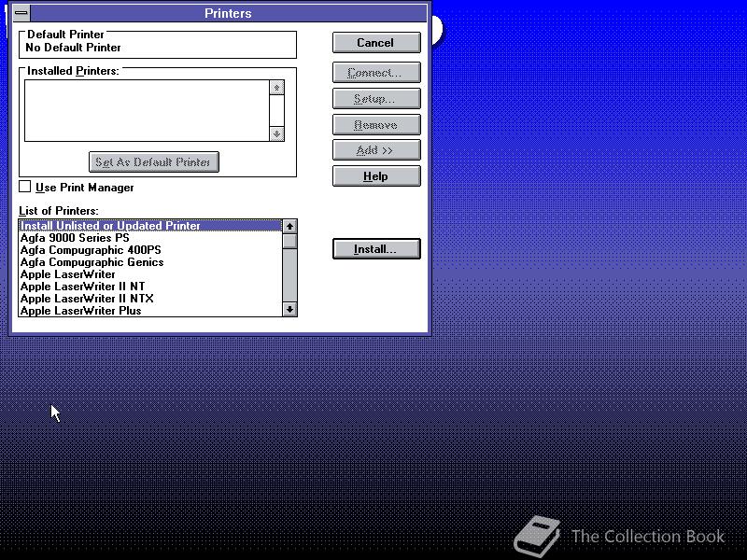Image resolution: width=747 pixels, height=560 pixels.
Task: Select Install Unlisted or Updated Printer
Action: 150,226
